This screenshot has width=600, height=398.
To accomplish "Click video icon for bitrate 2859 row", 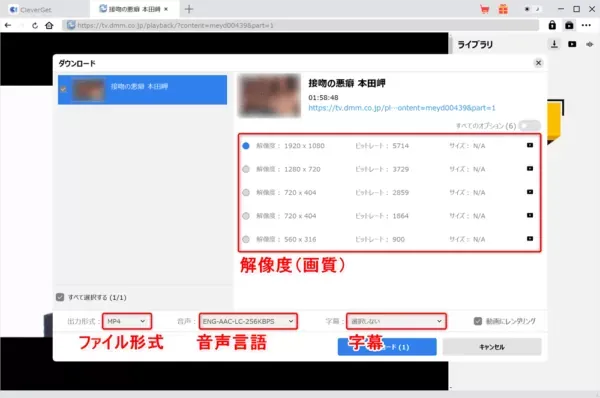I will 530,192.
